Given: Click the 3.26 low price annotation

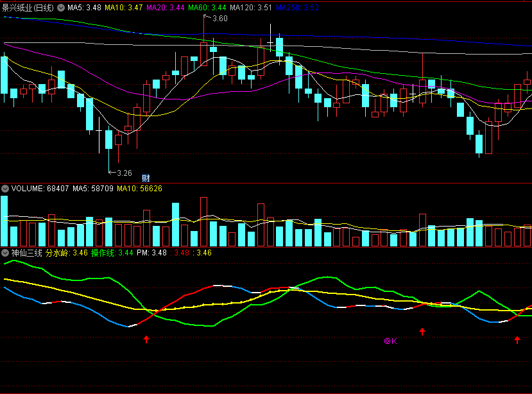Looking at the screenshot, I should tap(124, 173).
